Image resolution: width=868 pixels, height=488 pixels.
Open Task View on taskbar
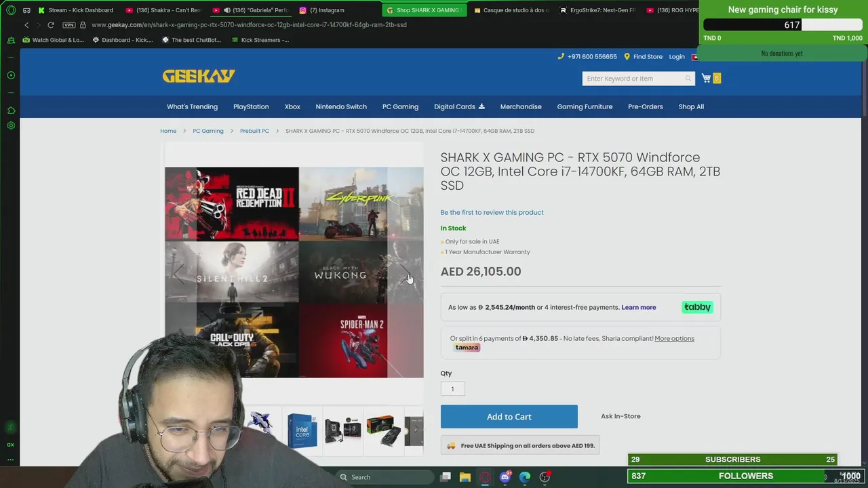446,477
